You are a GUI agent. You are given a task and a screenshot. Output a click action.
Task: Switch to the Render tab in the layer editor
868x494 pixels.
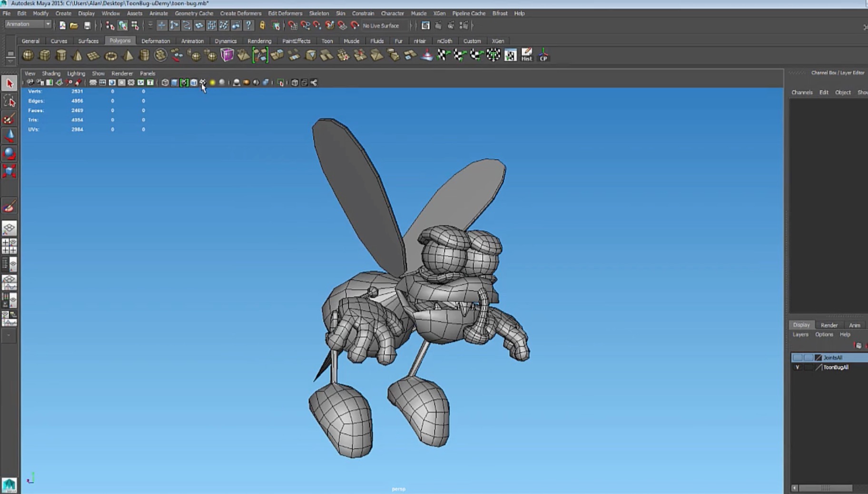click(x=829, y=325)
